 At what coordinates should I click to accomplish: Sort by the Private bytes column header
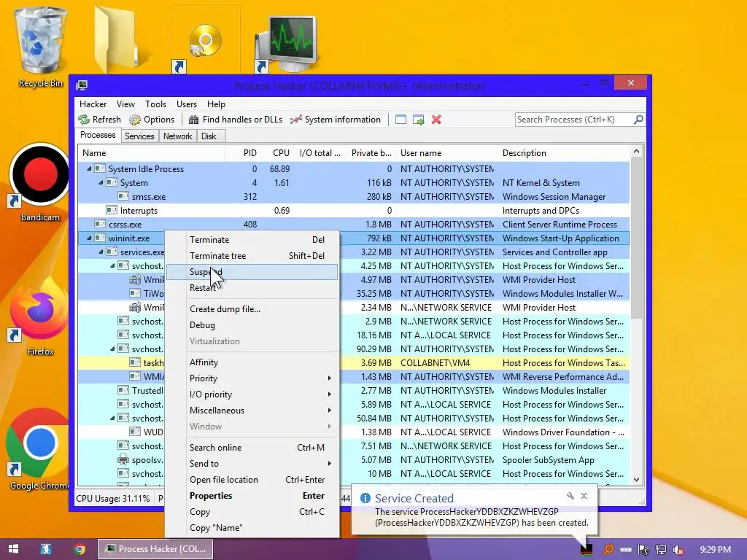click(370, 153)
